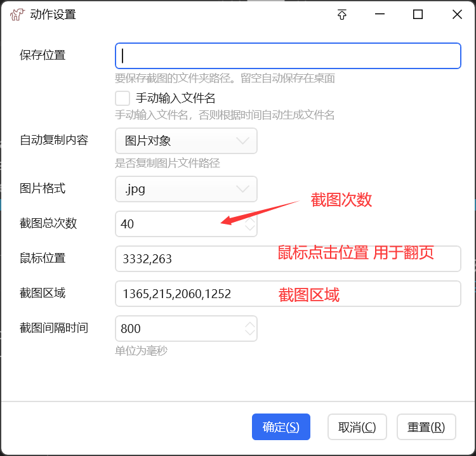Screen dimensions: 476x456
Task: Click the 单位为毫秒 hint text
Action: (141, 351)
